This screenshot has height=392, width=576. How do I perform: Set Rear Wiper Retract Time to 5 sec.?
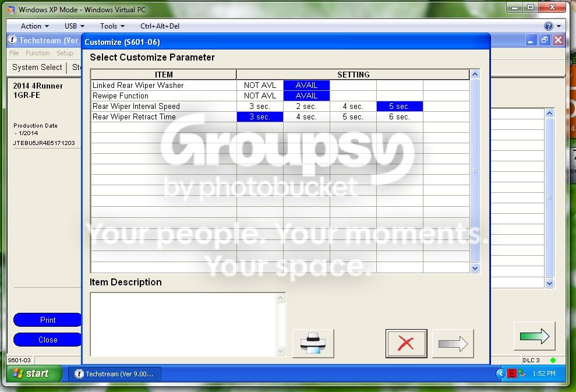coord(353,117)
